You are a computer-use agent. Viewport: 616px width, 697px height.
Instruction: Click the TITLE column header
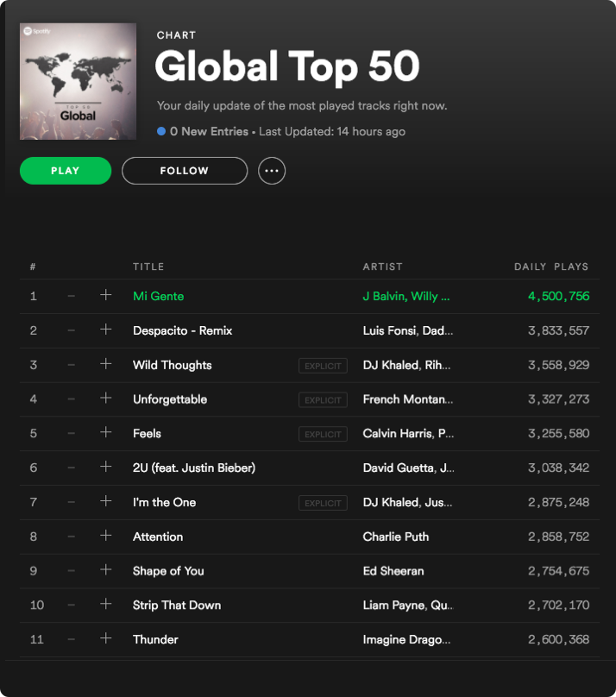(x=148, y=267)
